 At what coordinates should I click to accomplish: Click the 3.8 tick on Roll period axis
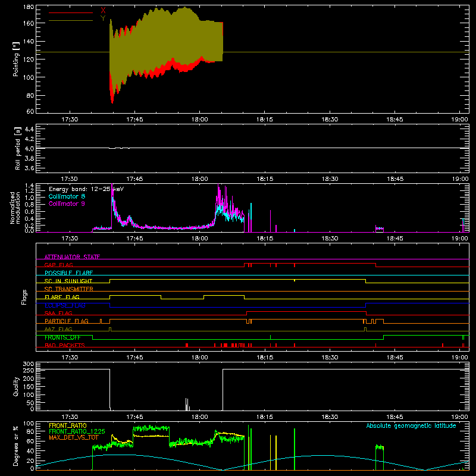pos(29,158)
